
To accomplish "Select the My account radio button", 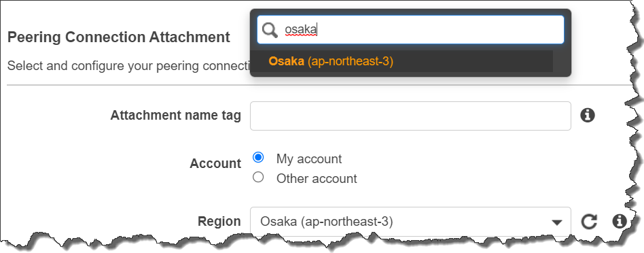I will [x=258, y=158].
